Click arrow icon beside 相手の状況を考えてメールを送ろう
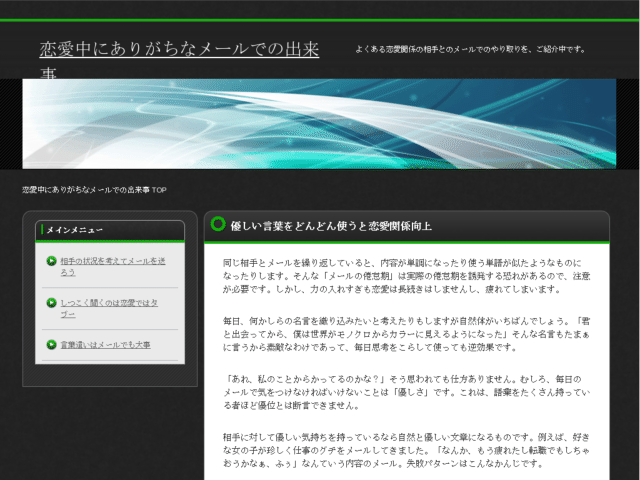 pyautogui.click(x=51, y=261)
